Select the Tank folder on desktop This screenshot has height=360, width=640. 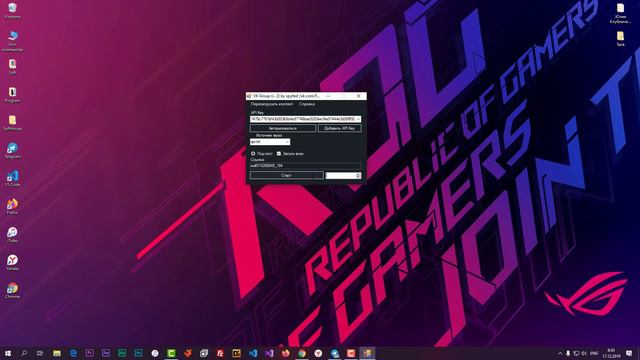click(620, 38)
